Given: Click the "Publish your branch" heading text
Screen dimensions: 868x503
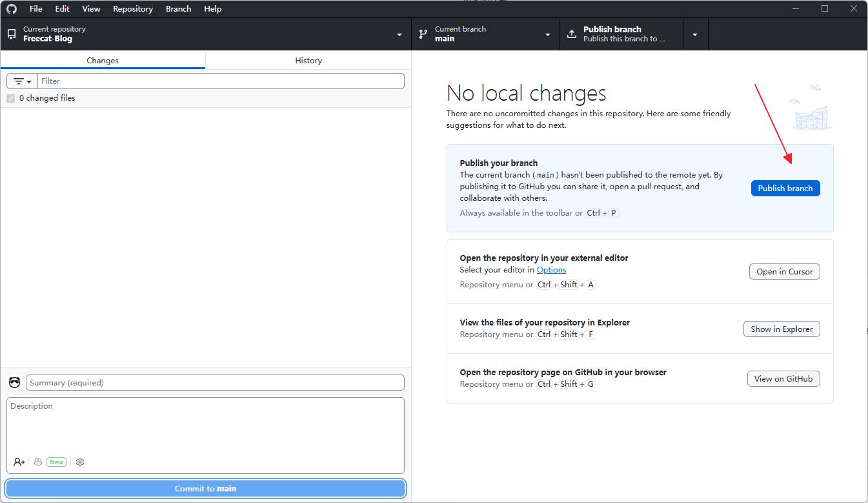Looking at the screenshot, I should (x=499, y=163).
